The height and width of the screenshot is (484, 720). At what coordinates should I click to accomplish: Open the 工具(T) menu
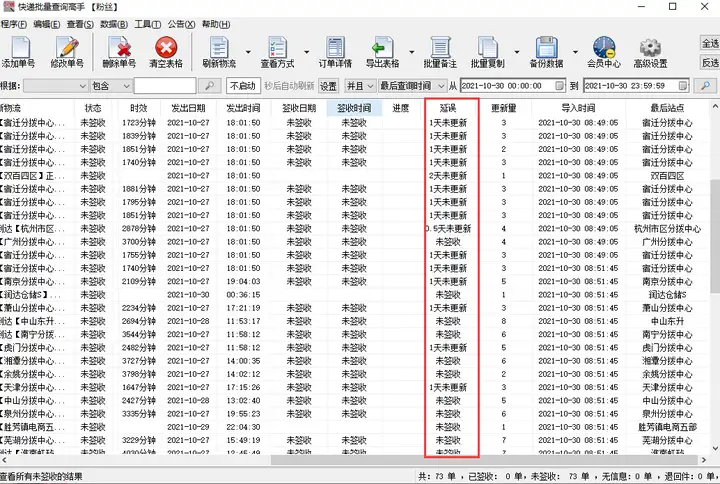point(147,24)
